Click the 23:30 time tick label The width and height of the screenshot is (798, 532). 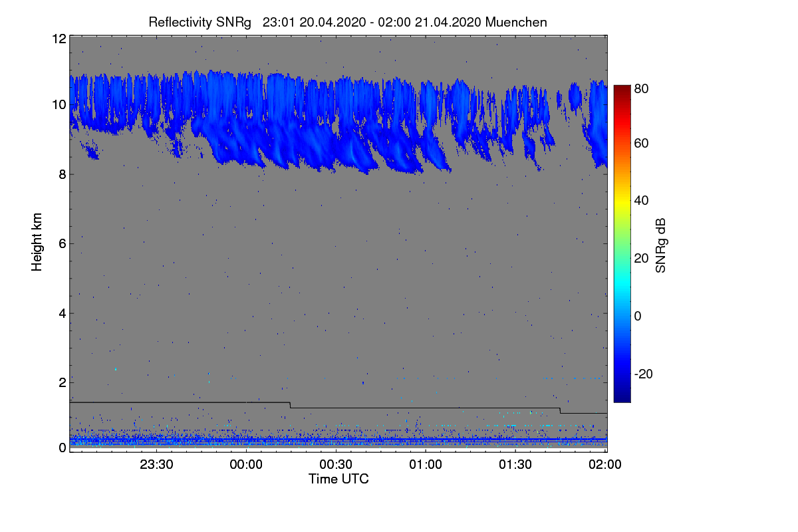click(x=157, y=465)
